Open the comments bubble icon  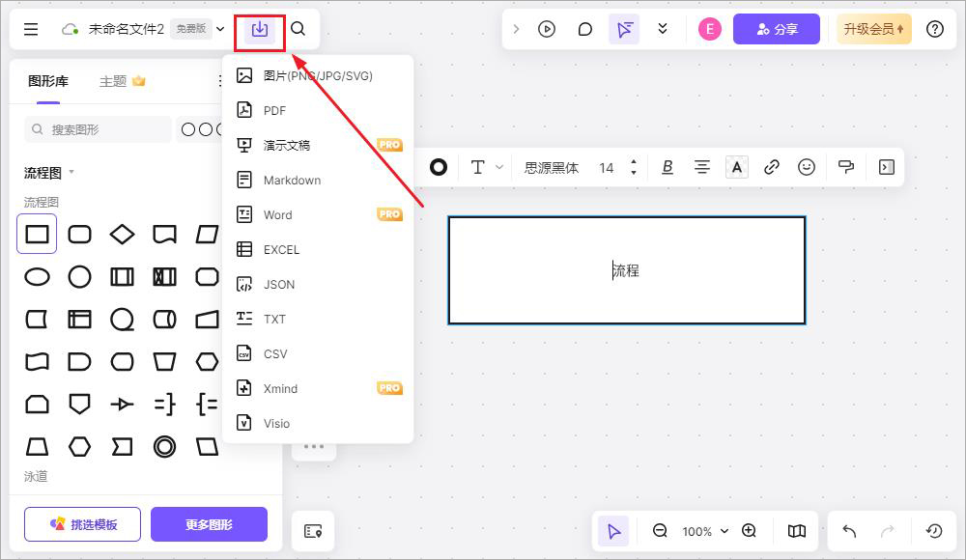[x=584, y=29]
